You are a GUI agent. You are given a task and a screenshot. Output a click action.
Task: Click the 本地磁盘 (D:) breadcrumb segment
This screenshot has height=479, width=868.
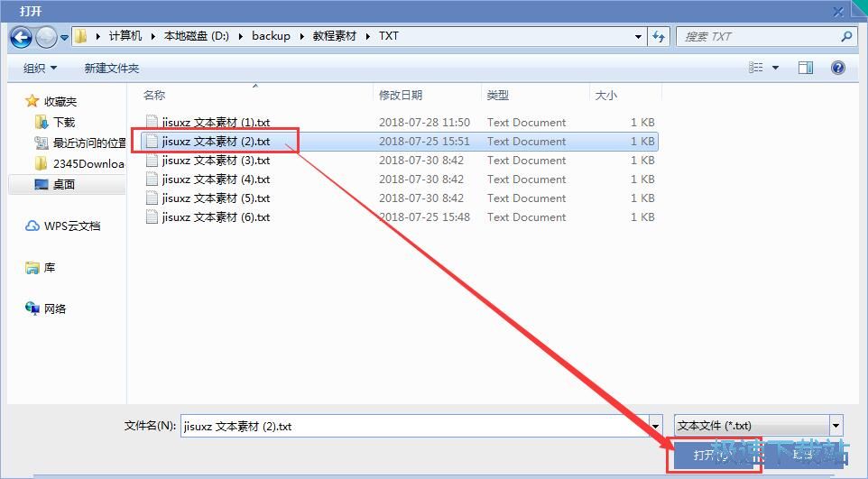pyautogui.click(x=197, y=36)
